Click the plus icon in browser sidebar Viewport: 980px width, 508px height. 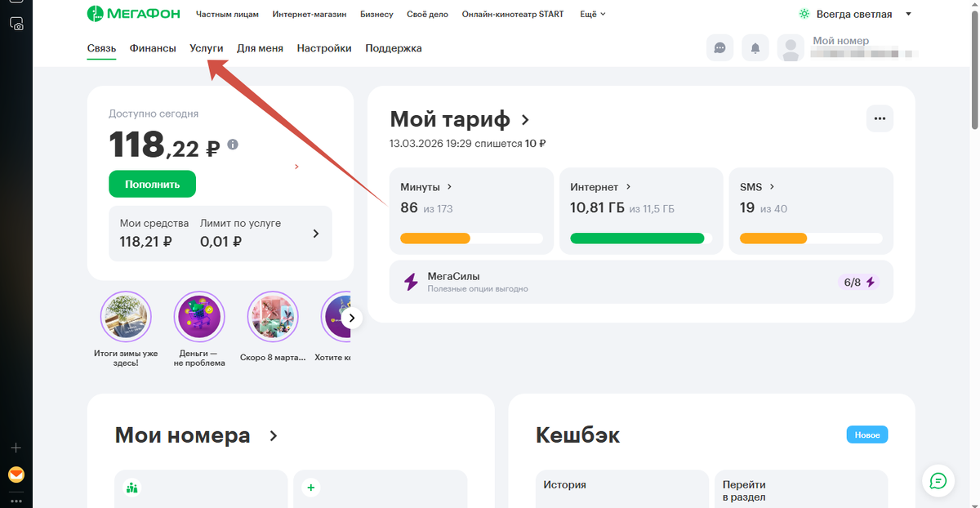pos(16,448)
